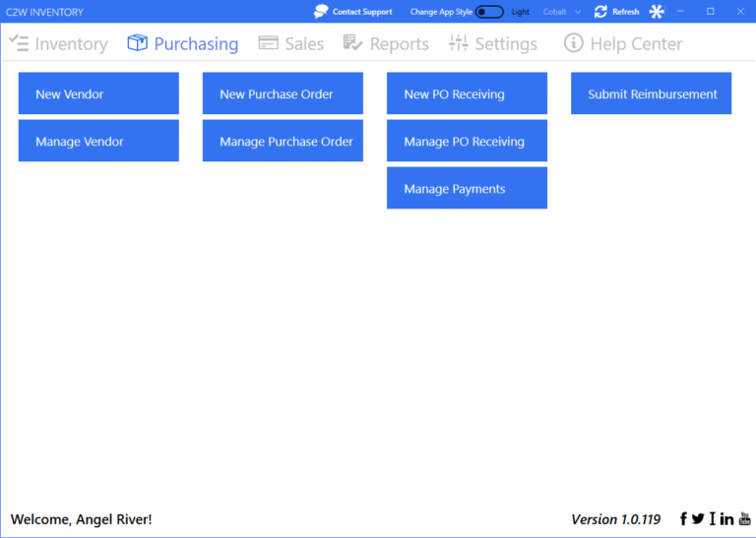This screenshot has height=538, width=756.
Task: Open the Settings tab
Action: pos(493,44)
